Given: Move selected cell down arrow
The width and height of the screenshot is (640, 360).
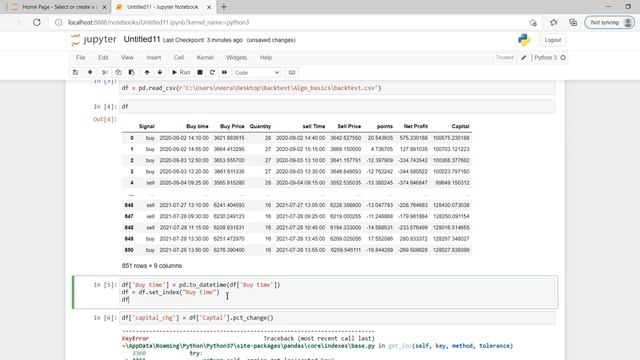Looking at the screenshot, I should (x=160, y=72).
